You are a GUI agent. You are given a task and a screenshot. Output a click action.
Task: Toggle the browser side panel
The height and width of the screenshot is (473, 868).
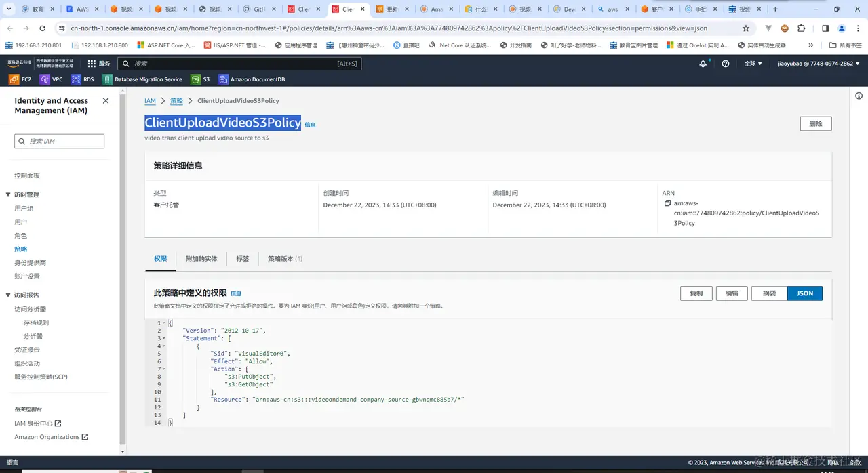825,28
